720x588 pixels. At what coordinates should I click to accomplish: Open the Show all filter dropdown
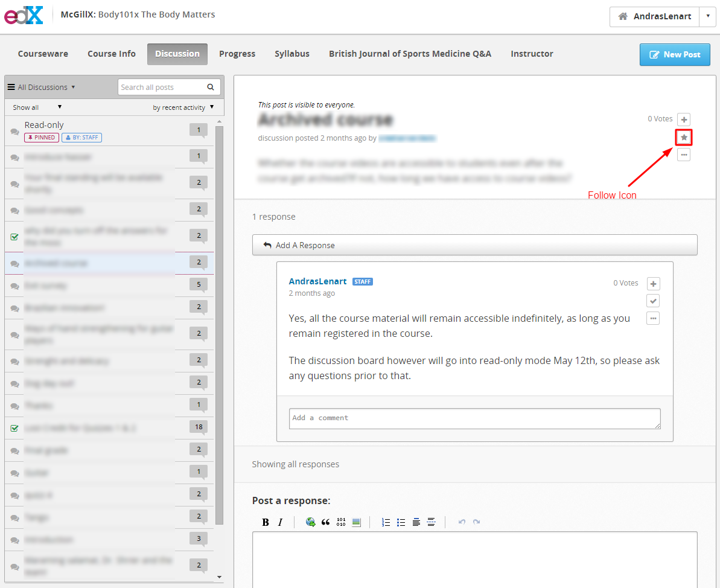click(x=37, y=107)
